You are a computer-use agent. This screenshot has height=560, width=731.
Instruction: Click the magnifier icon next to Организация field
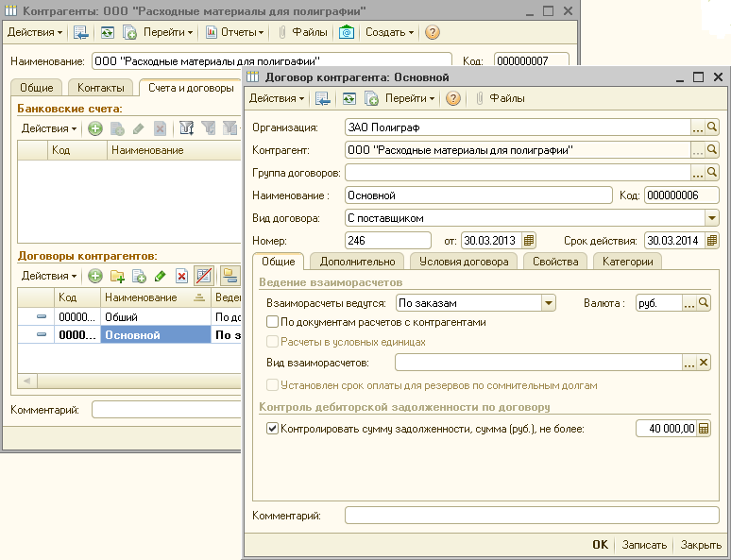712,127
